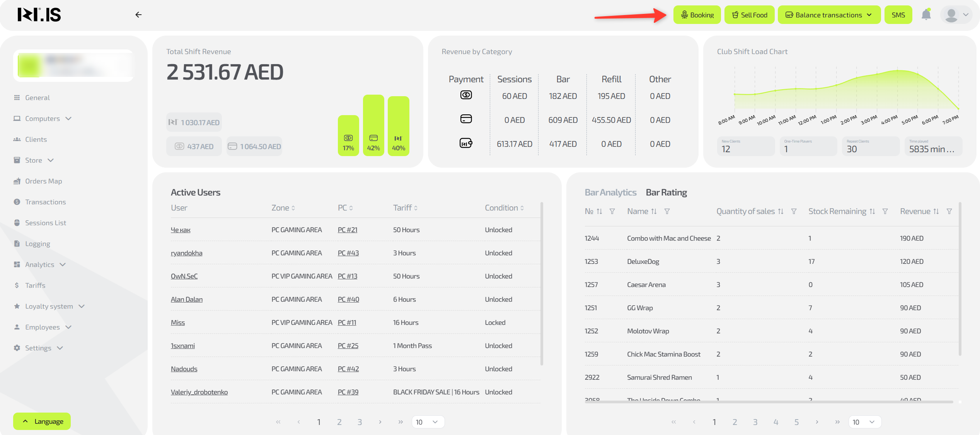The width and height of the screenshot is (980, 435).
Task: Click the filter icon beside Revenue column
Action: pos(949,211)
